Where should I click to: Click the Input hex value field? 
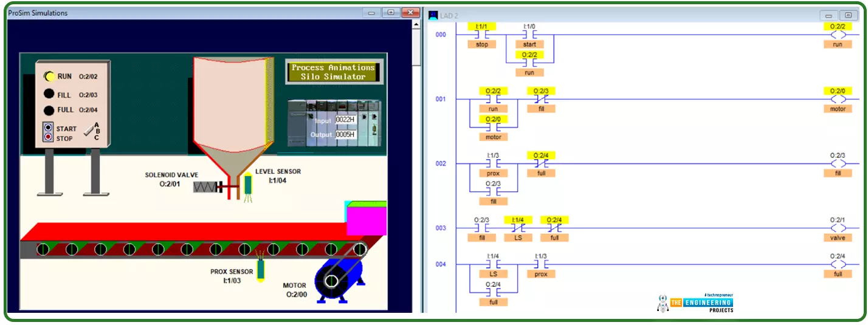(345, 120)
